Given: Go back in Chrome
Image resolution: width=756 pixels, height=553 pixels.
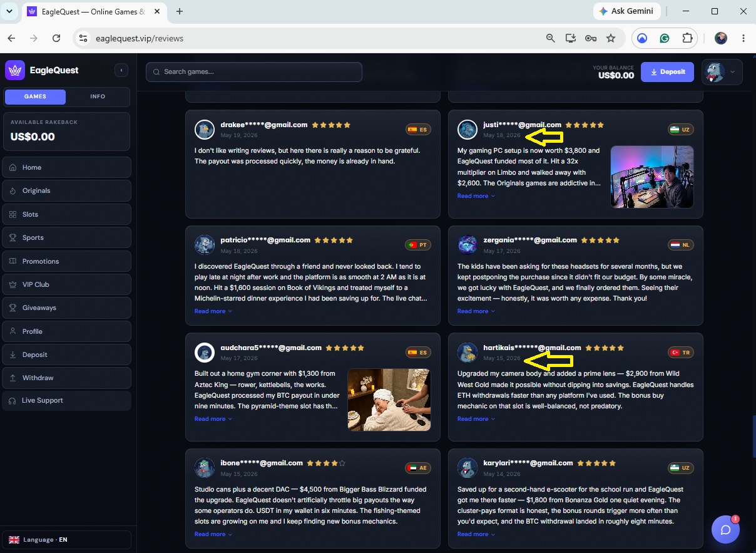Looking at the screenshot, I should click(x=11, y=38).
